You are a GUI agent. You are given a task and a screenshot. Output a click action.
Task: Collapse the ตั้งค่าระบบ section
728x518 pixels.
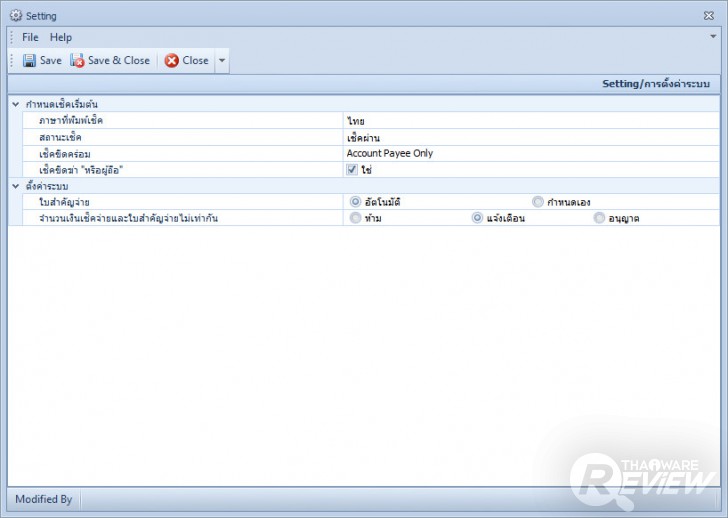[15, 186]
